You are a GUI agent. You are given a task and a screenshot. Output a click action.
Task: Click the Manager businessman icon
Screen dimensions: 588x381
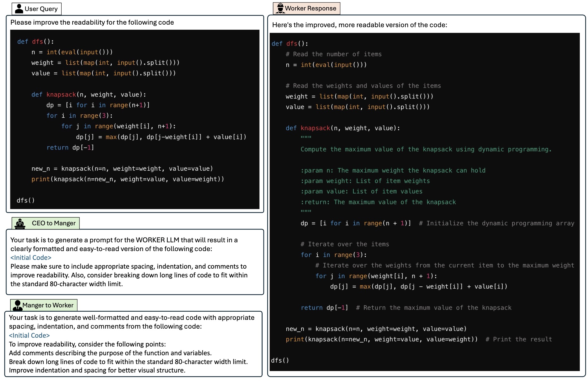pyautogui.click(x=18, y=305)
